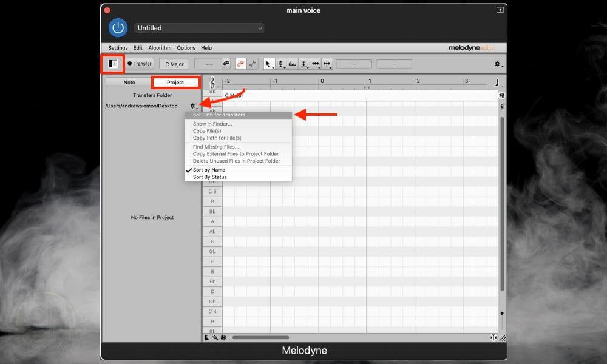The width and height of the screenshot is (607, 364).
Task: Click the Gb pitch label
Action: click(x=212, y=251)
